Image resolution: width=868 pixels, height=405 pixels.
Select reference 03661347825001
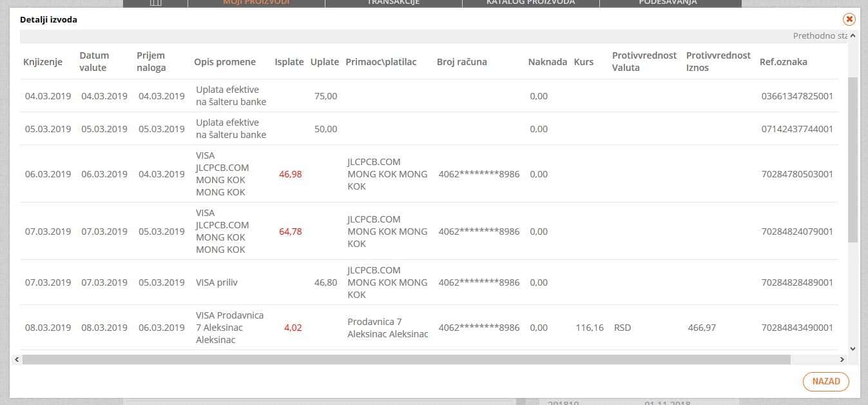pos(797,96)
